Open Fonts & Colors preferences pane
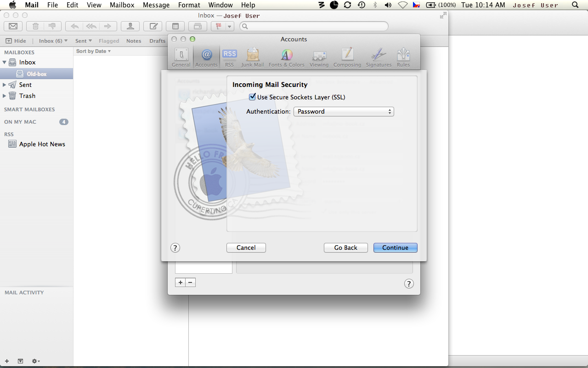588x368 pixels. [x=287, y=57]
